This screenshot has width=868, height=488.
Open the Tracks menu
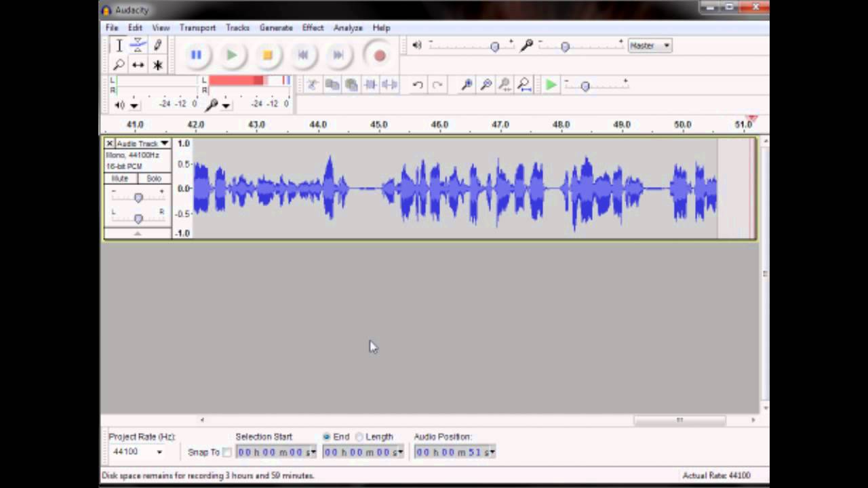[x=237, y=28]
